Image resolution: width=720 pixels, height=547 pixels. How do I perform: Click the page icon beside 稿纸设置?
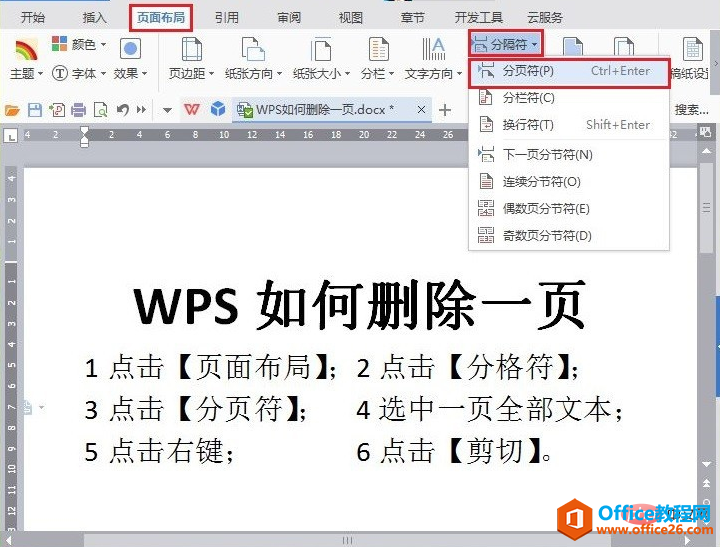pos(624,48)
